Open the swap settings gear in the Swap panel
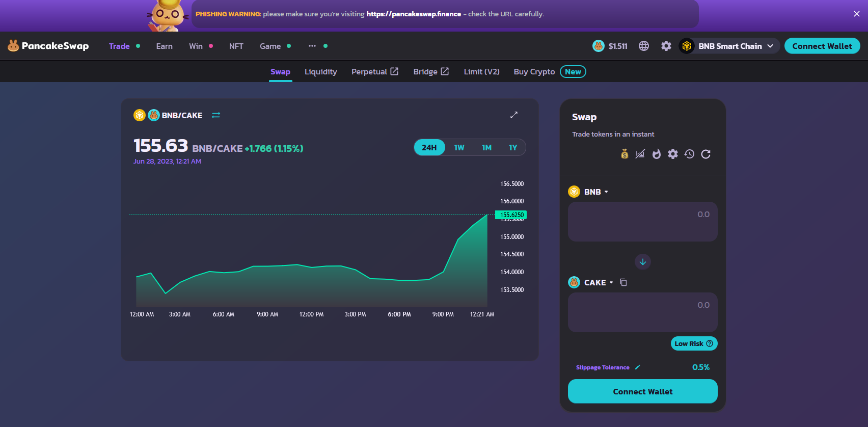868x427 pixels. pos(673,154)
